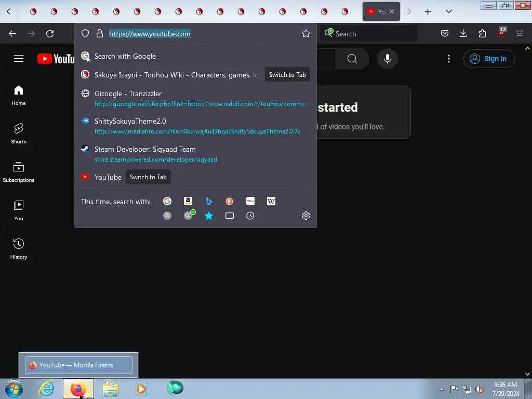The image size is (532, 399).
Task: Open YouTube settings three-dot menu
Action: (448, 59)
